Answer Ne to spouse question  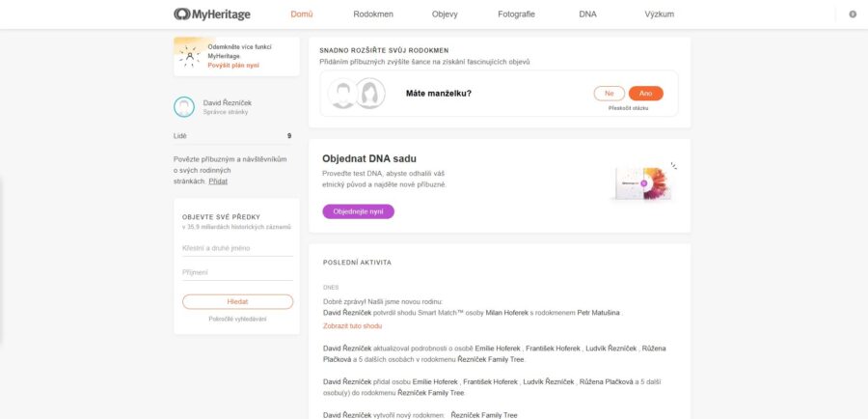point(609,94)
